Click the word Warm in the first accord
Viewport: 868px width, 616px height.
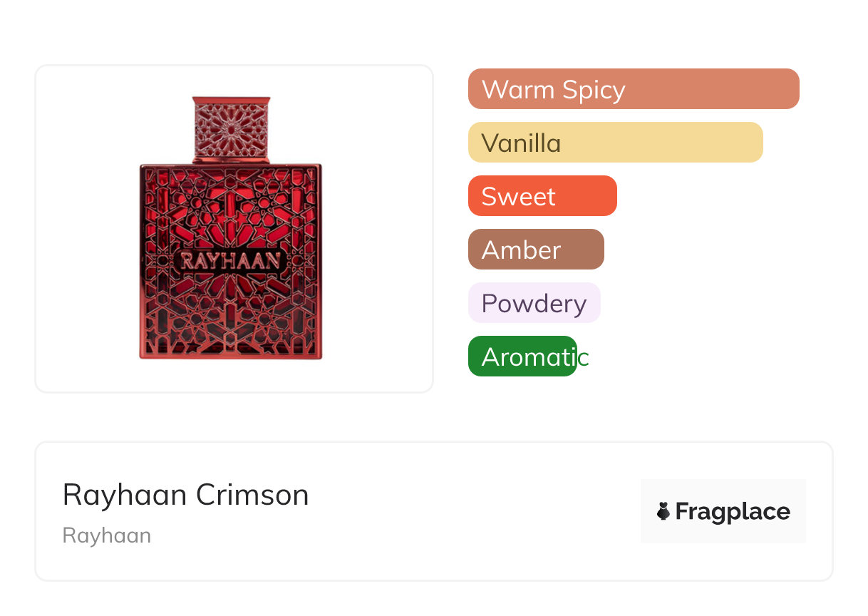[517, 90]
